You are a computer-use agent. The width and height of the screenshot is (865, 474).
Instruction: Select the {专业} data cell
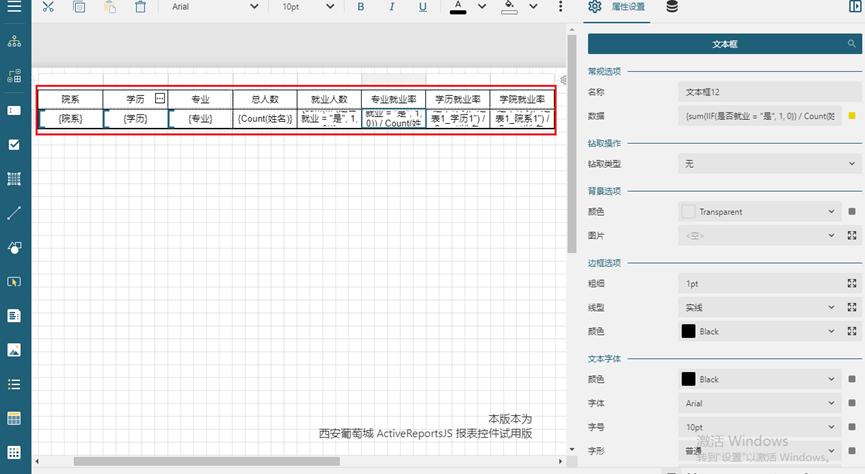click(200, 119)
